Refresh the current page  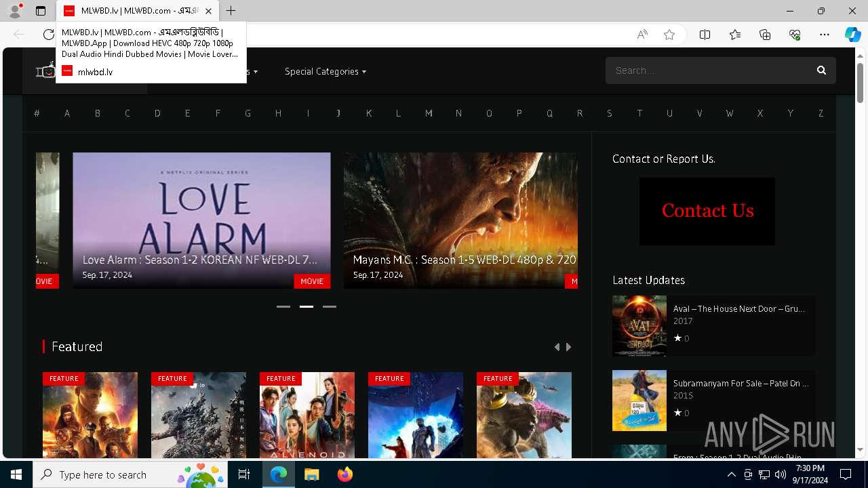click(x=48, y=35)
